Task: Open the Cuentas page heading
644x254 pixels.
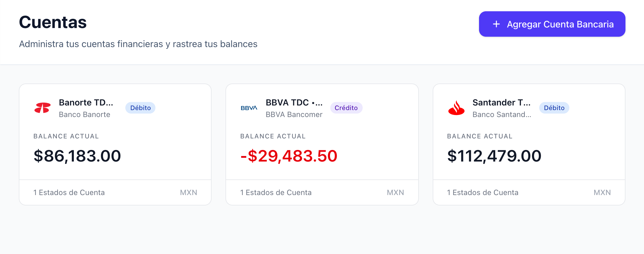Action: [53, 22]
